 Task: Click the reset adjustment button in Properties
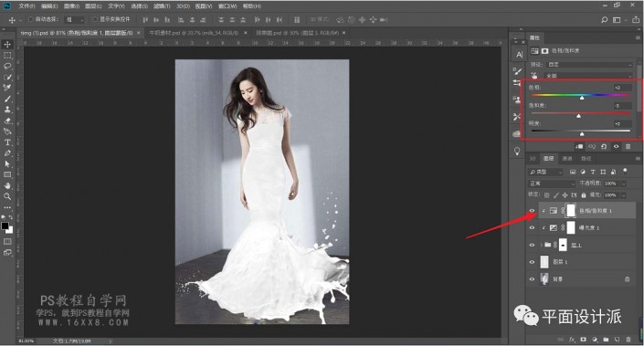604,147
